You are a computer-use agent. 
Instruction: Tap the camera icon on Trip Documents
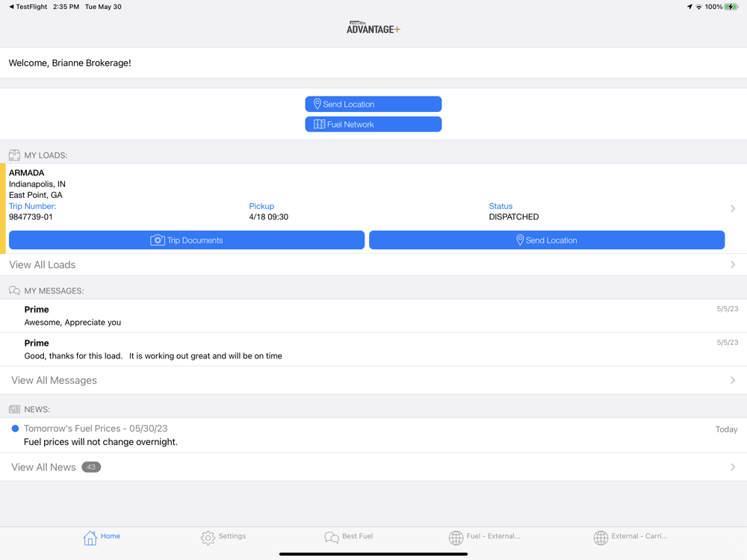[x=157, y=240]
